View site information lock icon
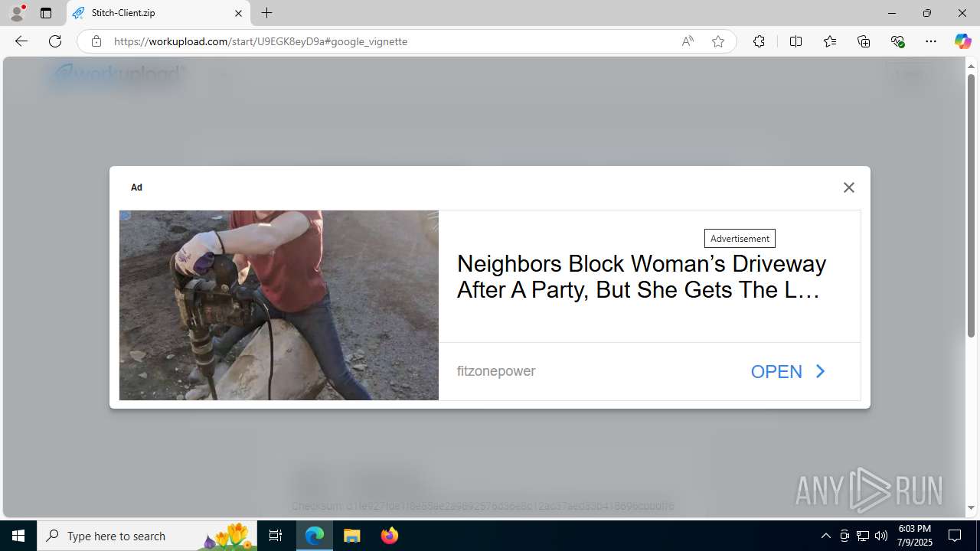This screenshot has height=551, width=980. [96, 41]
